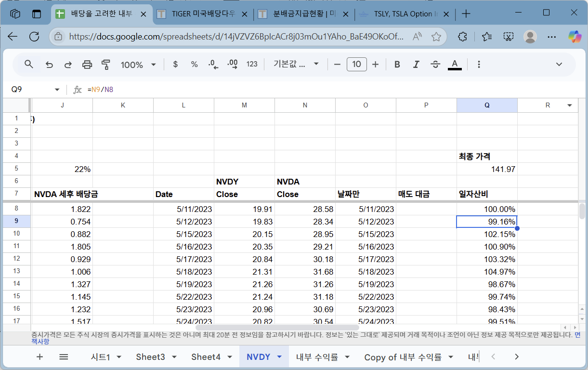The height and width of the screenshot is (370, 588).
Task: Open the font dropdown 기본값
Action: point(296,65)
